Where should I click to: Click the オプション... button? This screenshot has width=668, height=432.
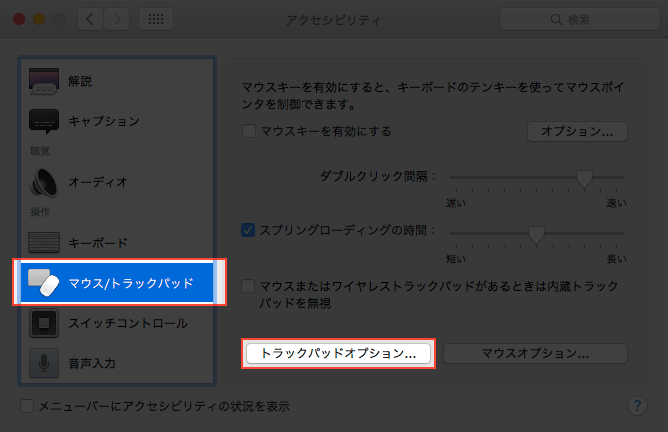tap(577, 131)
